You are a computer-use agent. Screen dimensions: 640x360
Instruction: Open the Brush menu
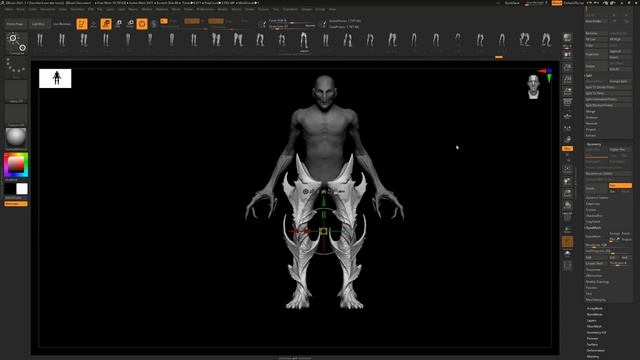pos(20,9)
